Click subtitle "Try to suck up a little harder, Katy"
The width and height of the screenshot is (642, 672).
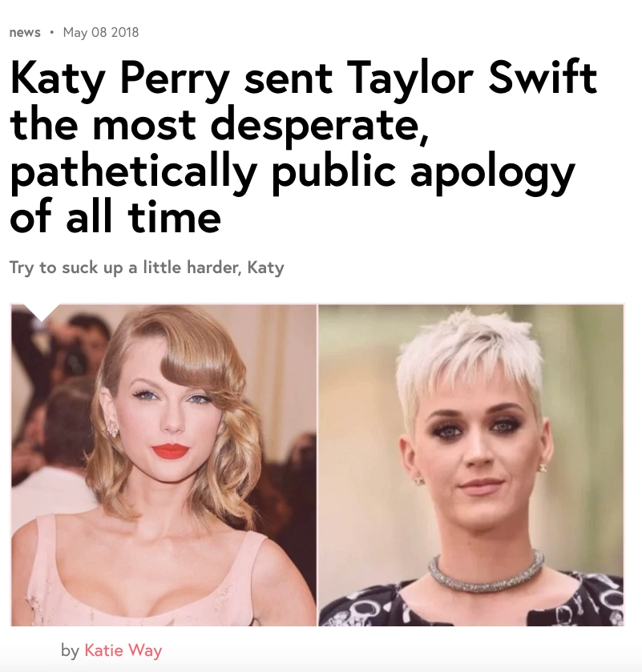coord(147,268)
